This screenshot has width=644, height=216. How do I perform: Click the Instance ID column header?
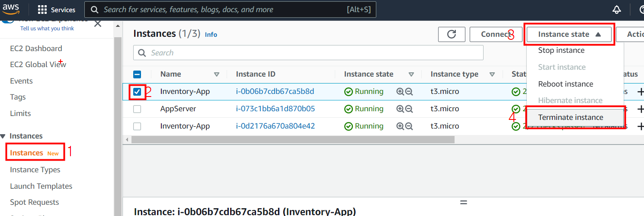(256, 74)
